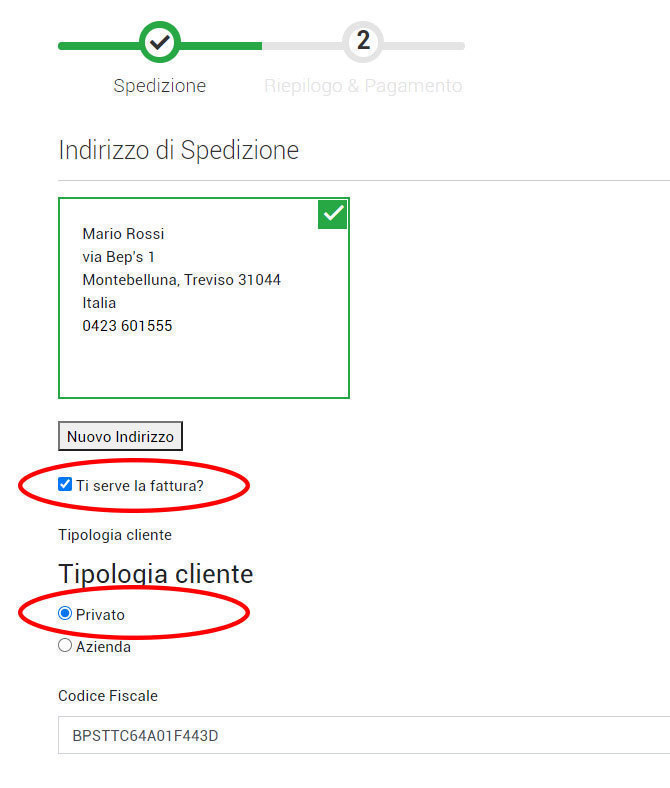Screen dimensions: 670x788
Task: Enable the 'Ti serve la fattura?' checkbox
Action: coord(65,485)
